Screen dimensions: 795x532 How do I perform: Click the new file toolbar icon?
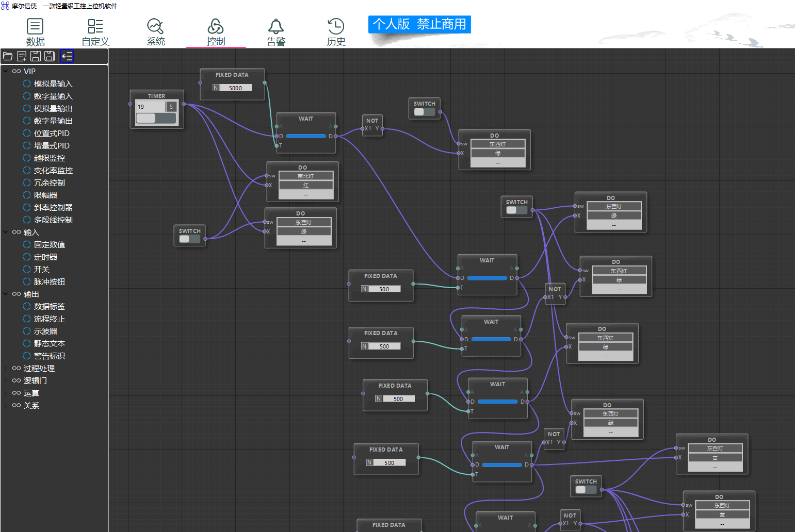point(22,56)
